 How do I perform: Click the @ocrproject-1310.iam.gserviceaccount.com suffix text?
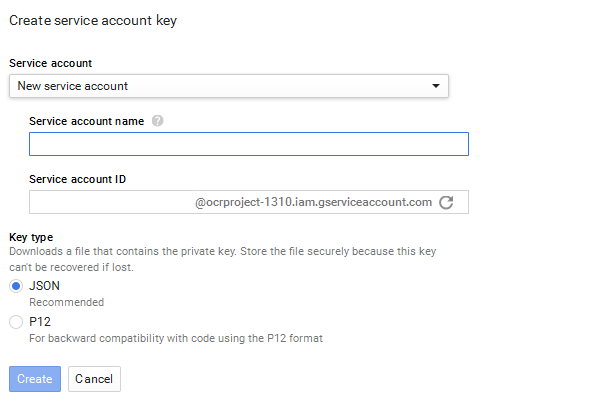click(x=314, y=202)
